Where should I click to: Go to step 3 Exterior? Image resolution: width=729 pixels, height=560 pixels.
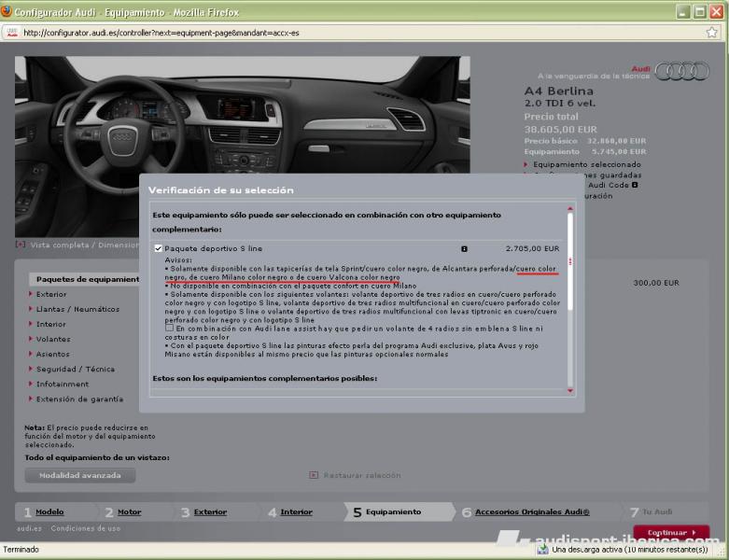[210, 511]
